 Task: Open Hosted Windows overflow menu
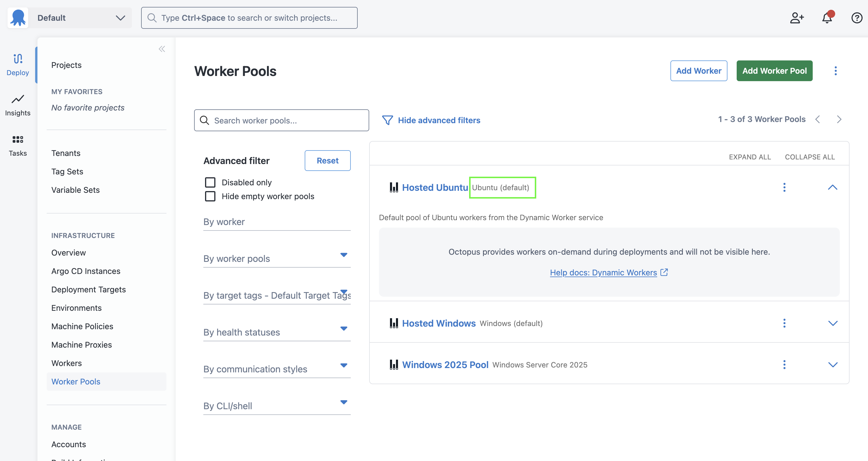point(784,323)
